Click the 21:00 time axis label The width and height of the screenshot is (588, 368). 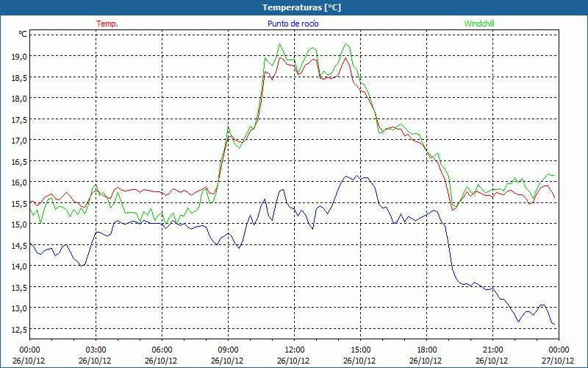click(492, 350)
